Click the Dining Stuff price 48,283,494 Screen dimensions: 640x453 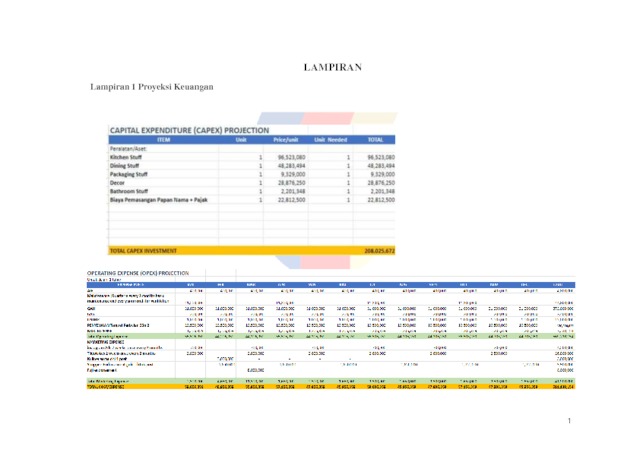(x=291, y=166)
